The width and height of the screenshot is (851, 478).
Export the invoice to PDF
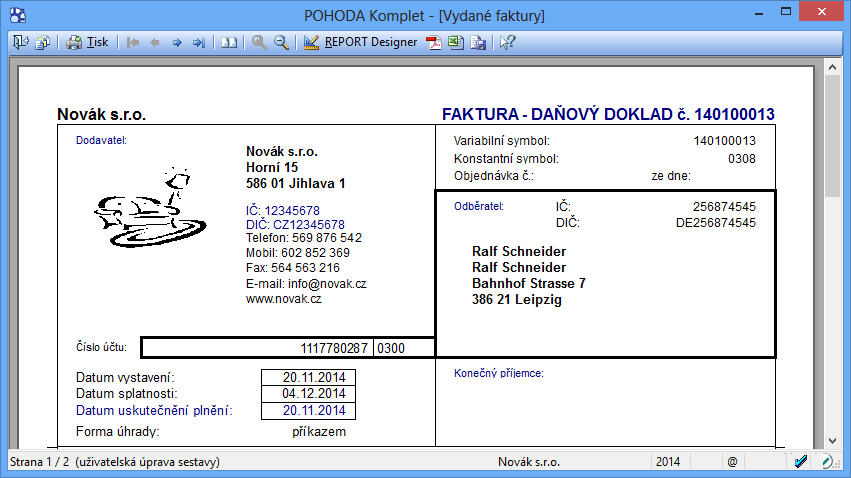coord(434,42)
